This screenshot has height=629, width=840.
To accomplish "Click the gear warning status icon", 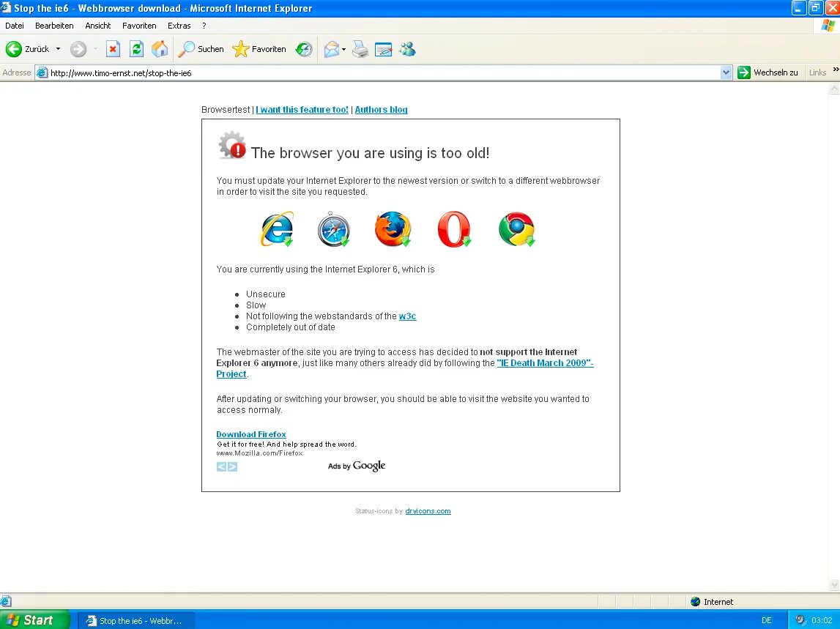I will click(232, 145).
